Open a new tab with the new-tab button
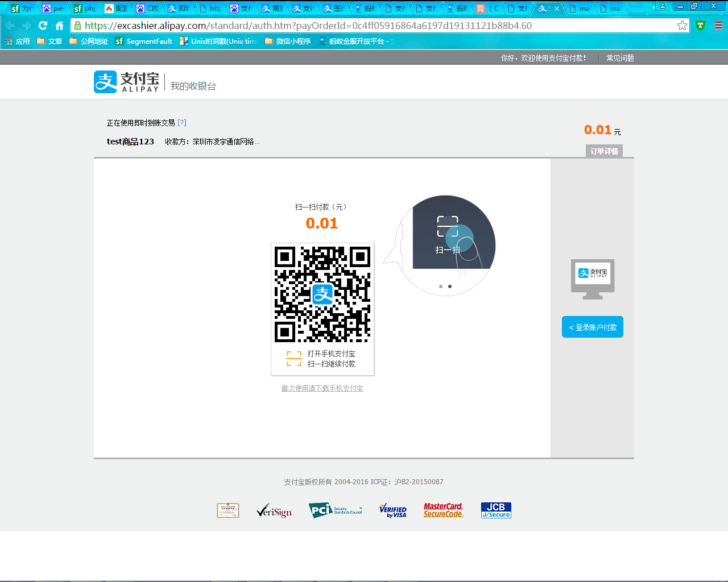This screenshot has width=728, height=582. 637,9
